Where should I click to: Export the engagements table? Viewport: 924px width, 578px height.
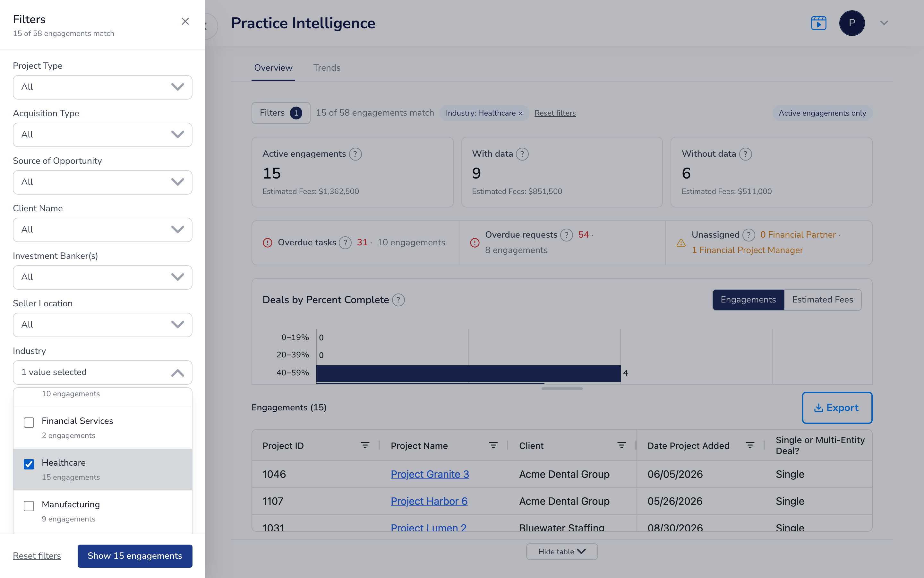click(837, 407)
